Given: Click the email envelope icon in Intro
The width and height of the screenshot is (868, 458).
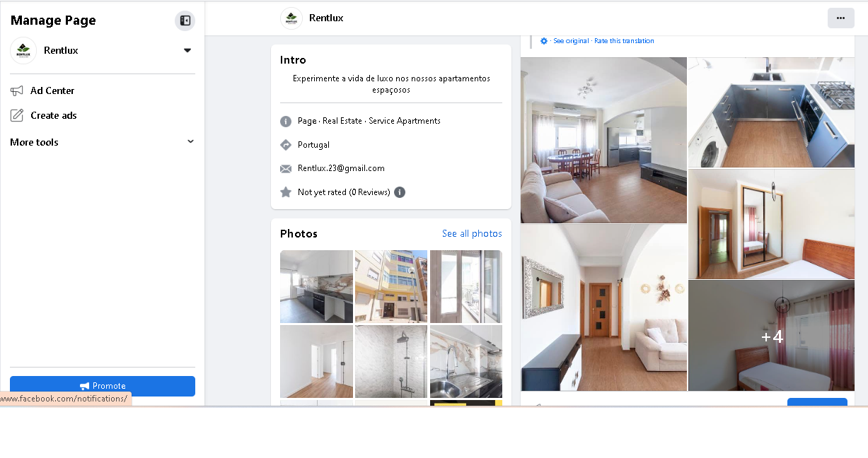Looking at the screenshot, I should (286, 169).
